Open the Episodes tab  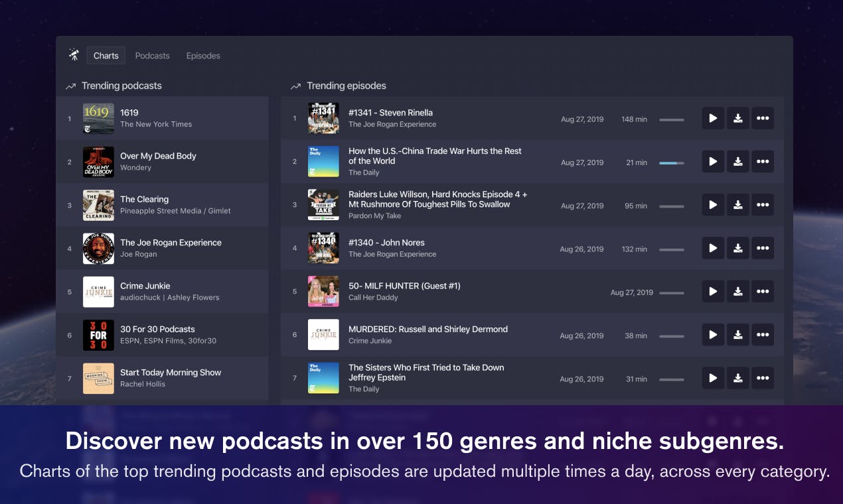203,56
